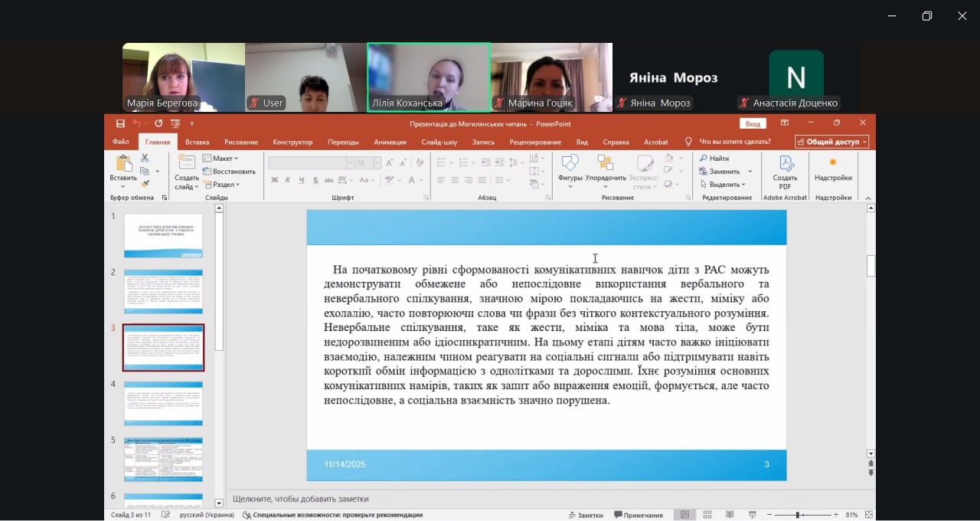Screen dimensions: 980x521
Task: Toggle Comments (Примечания) pane
Action: coord(637,515)
